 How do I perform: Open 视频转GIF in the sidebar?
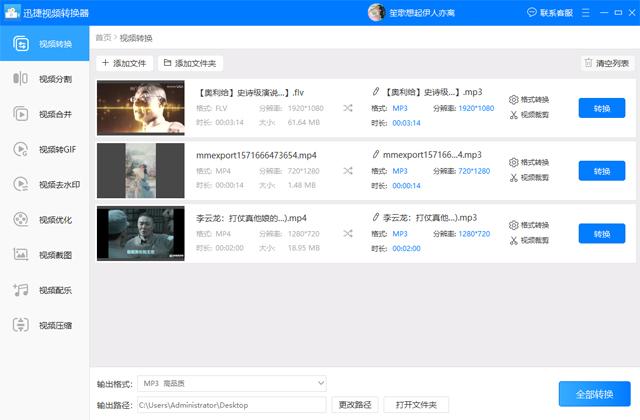click(44, 149)
